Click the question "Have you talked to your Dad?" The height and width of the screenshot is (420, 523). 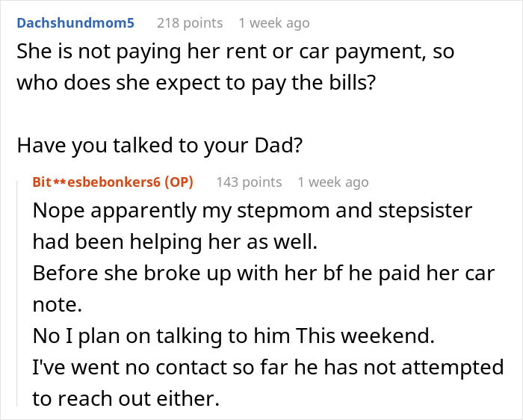coord(159,145)
